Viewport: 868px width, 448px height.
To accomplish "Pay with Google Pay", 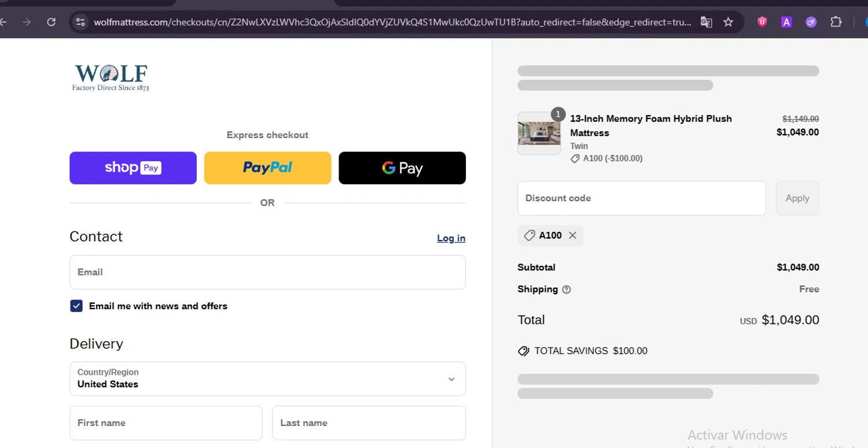I will (x=402, y=168).
